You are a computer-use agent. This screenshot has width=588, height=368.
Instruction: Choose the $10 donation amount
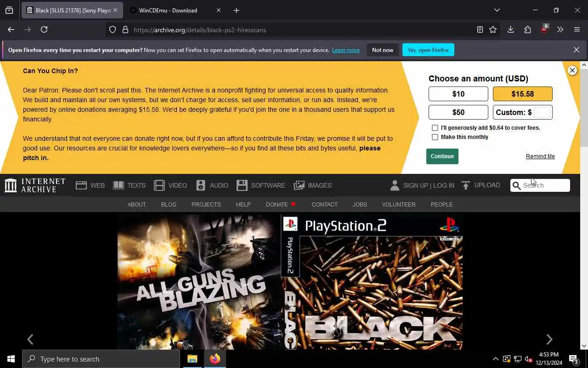pos(458,94)
